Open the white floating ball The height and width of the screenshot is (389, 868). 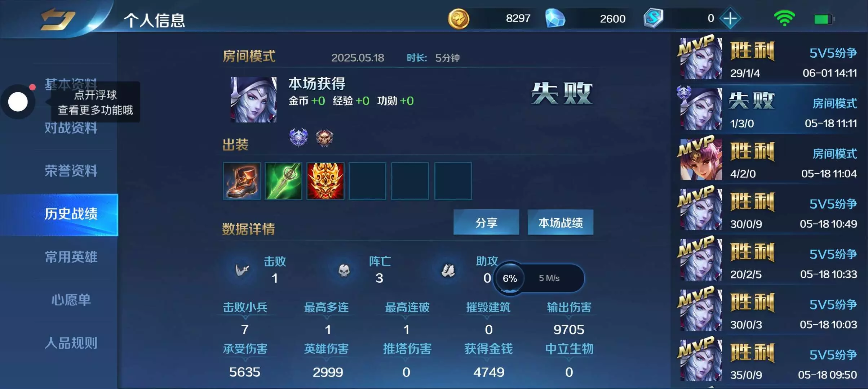point(18,102)
